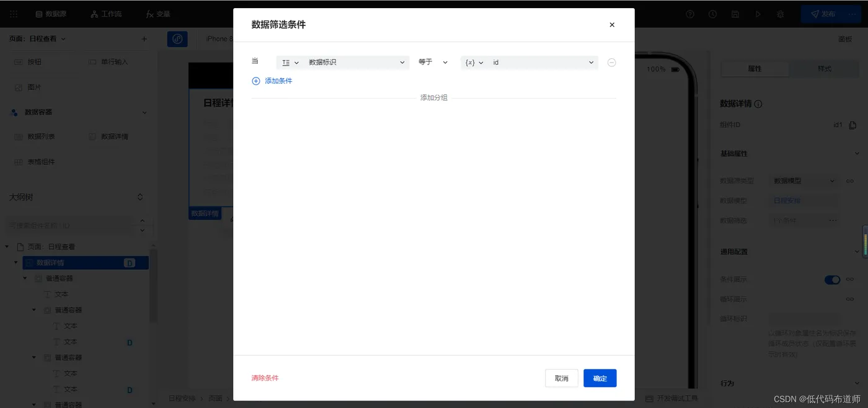
Task: Click the plus circle icon beside 添加条件
Action: pos(256,81)
